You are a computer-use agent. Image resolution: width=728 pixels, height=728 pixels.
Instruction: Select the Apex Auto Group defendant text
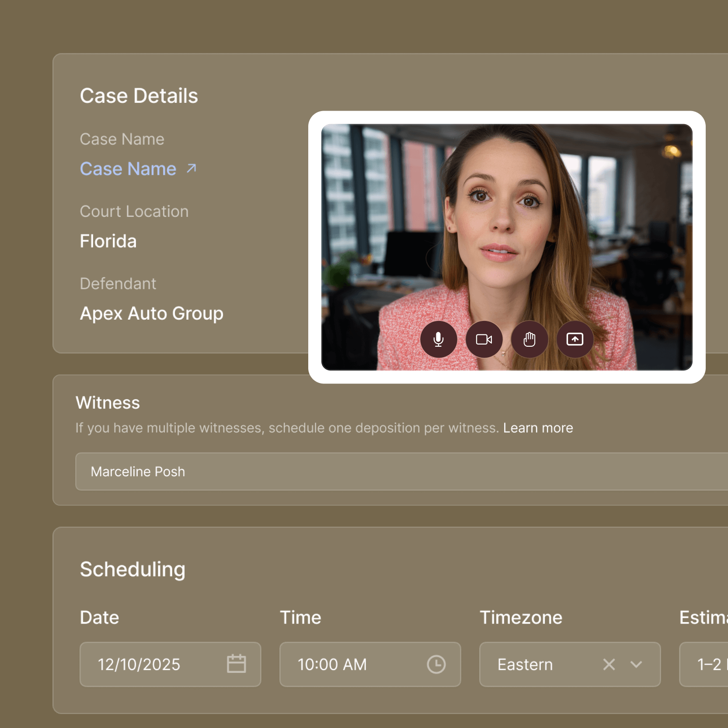(x=152, y=313)
